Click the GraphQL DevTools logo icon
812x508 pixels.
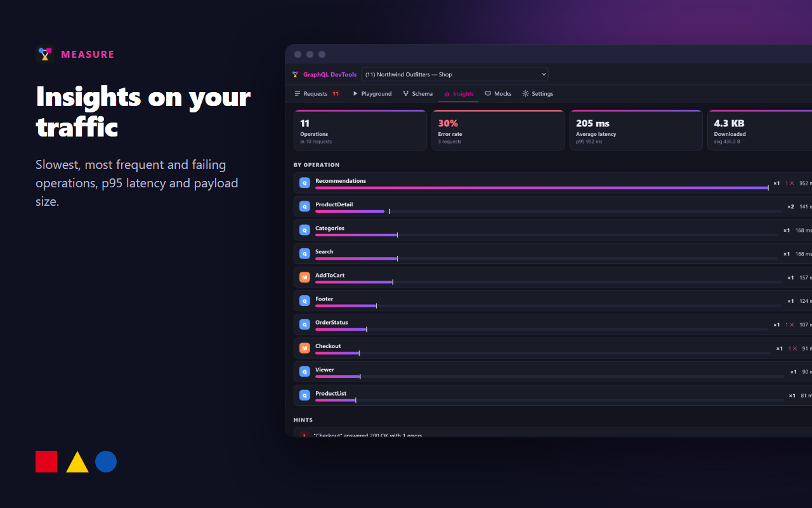[295, 74]
